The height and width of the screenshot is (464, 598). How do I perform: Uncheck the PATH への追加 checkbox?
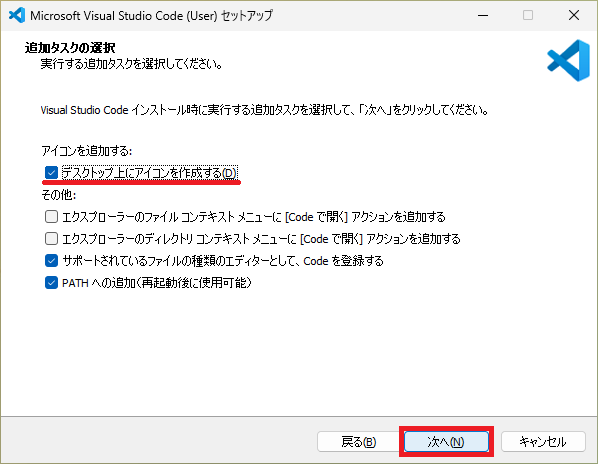point(51,283)
